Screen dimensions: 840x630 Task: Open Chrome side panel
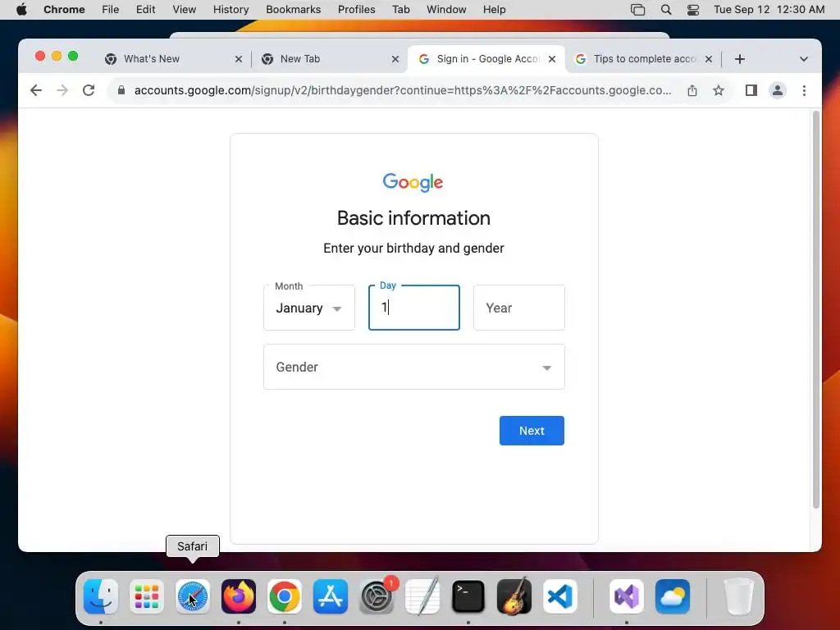(x=751, y=90)
